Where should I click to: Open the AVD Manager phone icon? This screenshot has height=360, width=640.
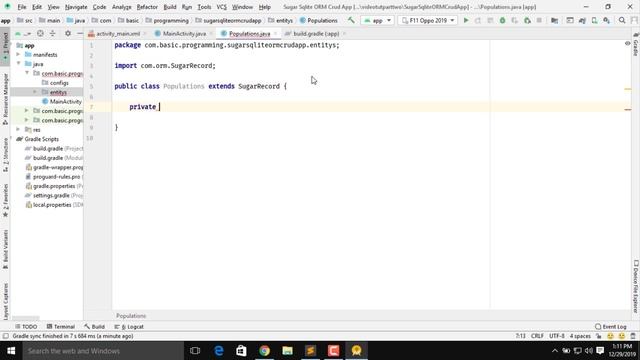tap(594, 20)
